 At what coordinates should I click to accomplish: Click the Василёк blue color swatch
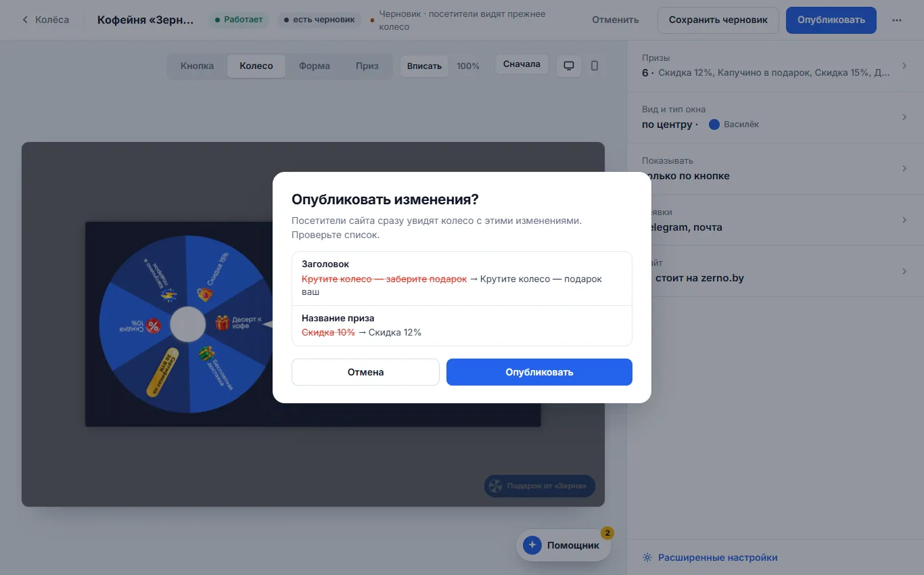coord(714,124)
